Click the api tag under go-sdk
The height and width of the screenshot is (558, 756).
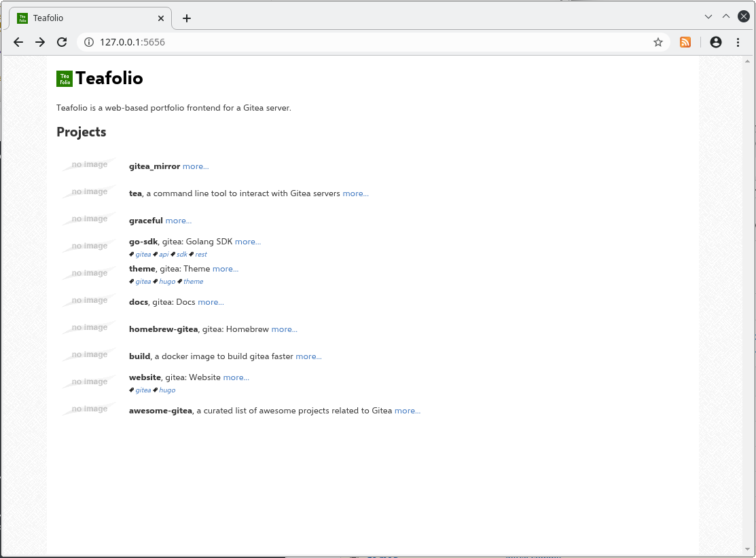pos(164,255)
